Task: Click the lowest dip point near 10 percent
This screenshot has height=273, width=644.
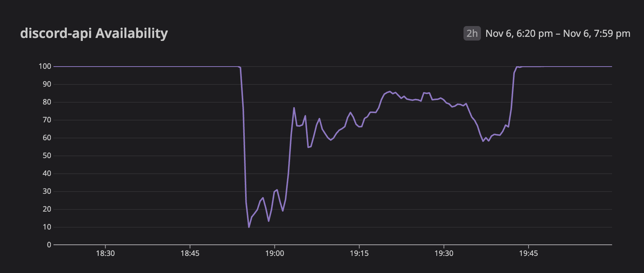Action: [x=249, y=227]
